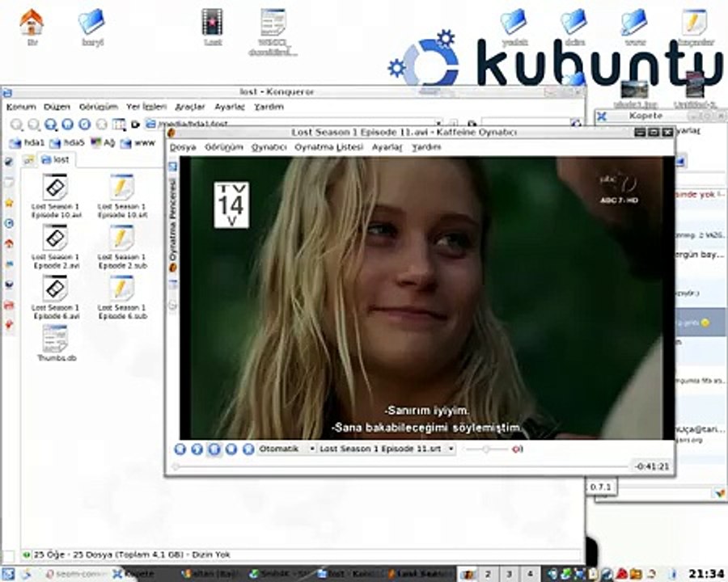Open Konum menu in Konqueror
Viewport: 728px width, 582px height.
[21, 107]
